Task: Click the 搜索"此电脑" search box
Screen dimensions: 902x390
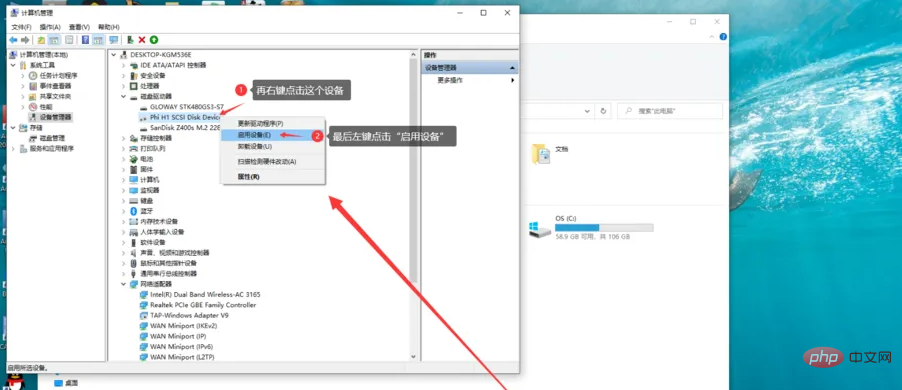Action: (670, 111)
